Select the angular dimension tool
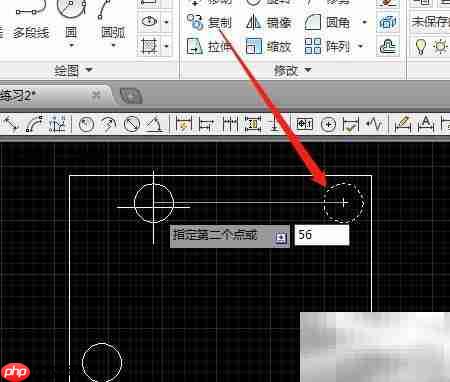450x382 pixels. (x=154, y=125)
